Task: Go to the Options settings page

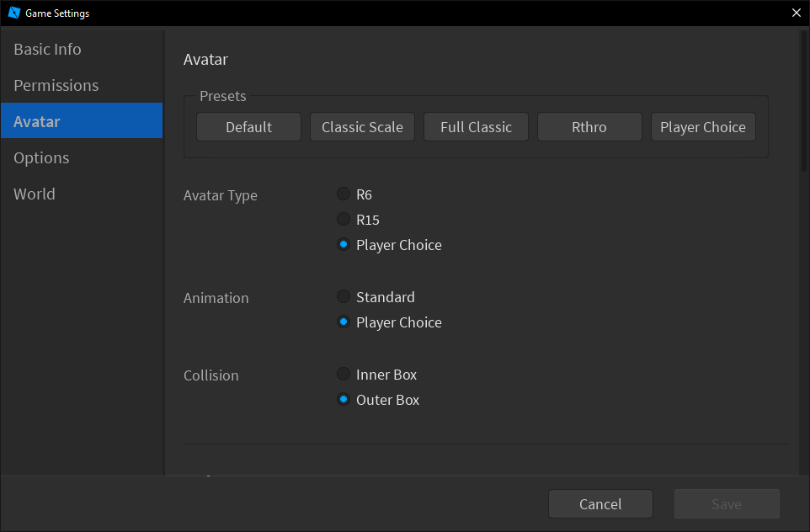Action: pyautogui.click(x=41, y=158)
